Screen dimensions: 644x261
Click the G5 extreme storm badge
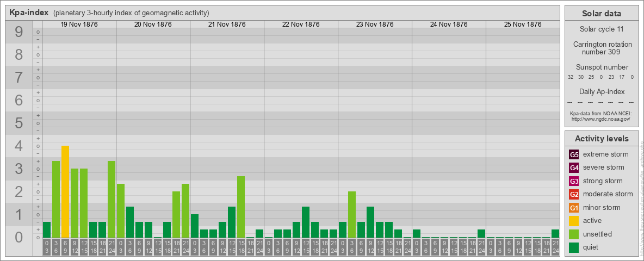(x=574, y=155)
